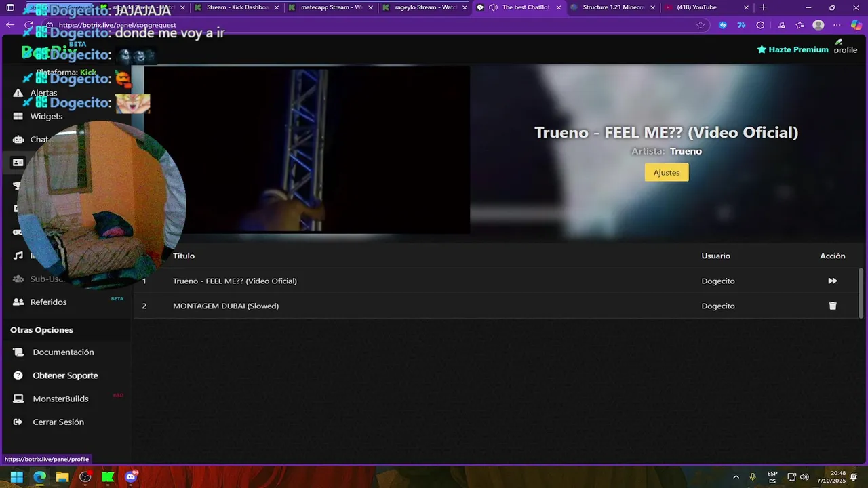
Task: Click the song video player thumbnail
Action: point(307,150)
